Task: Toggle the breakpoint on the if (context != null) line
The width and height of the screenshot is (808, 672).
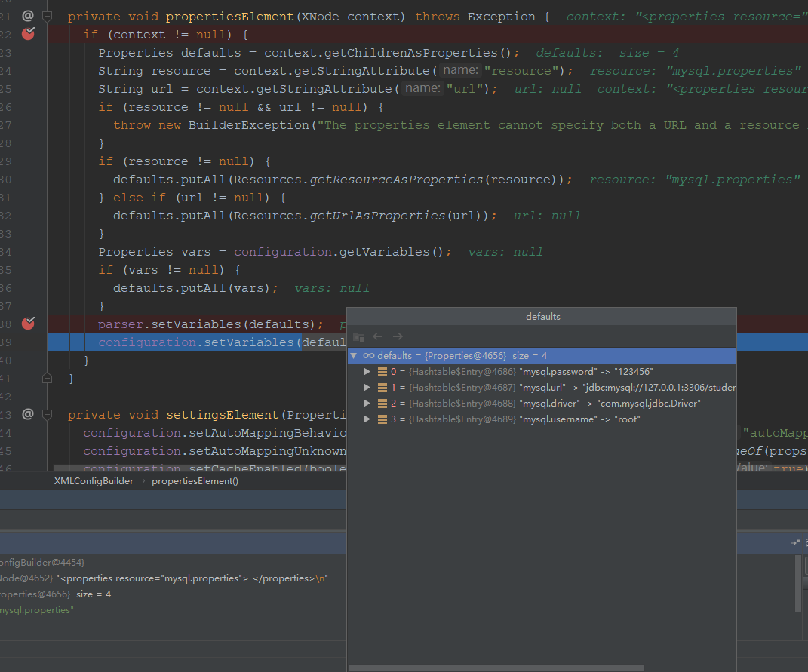Action: 28,34
